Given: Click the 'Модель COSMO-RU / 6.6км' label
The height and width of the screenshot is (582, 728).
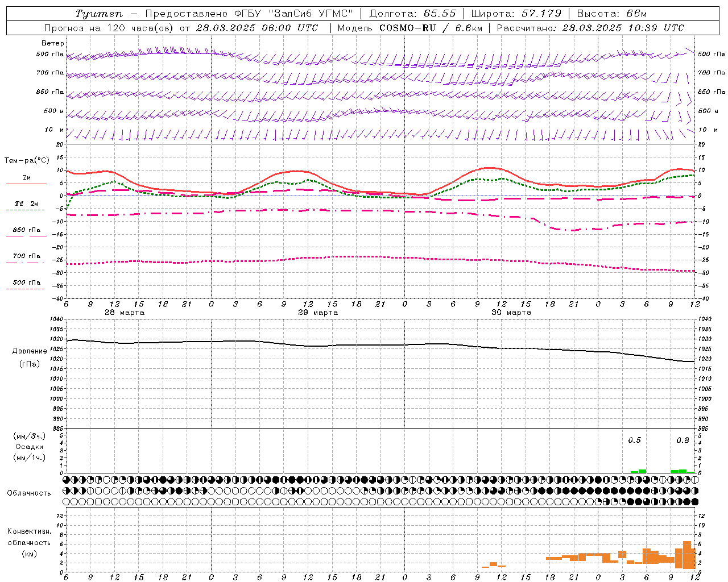Looking at the screenshot, I should [410, 28].
